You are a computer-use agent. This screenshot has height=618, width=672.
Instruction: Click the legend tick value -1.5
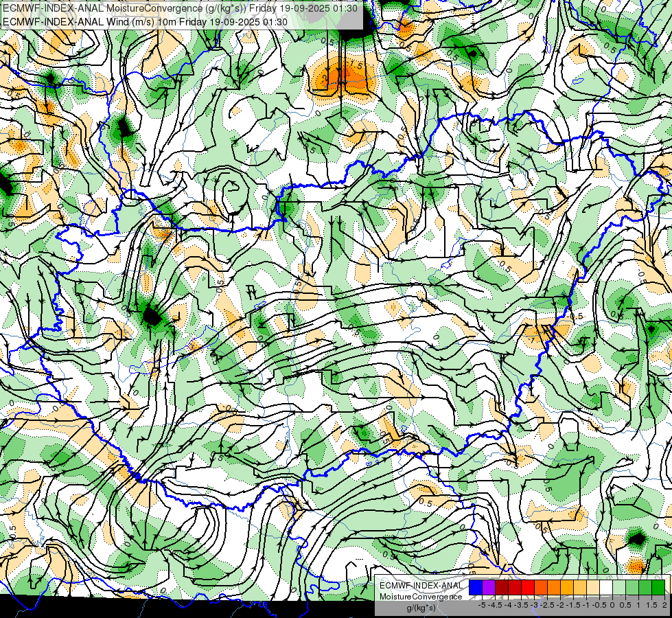click(x=574, y=605)
